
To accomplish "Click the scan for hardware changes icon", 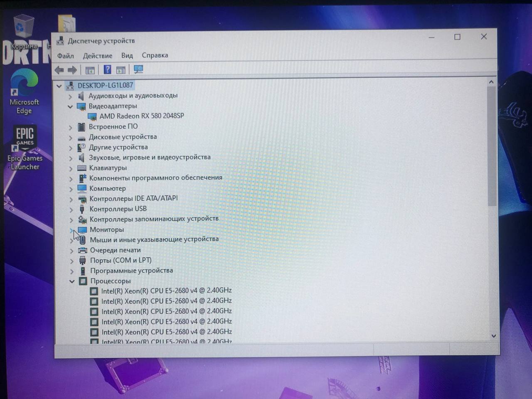I will 138,69.
